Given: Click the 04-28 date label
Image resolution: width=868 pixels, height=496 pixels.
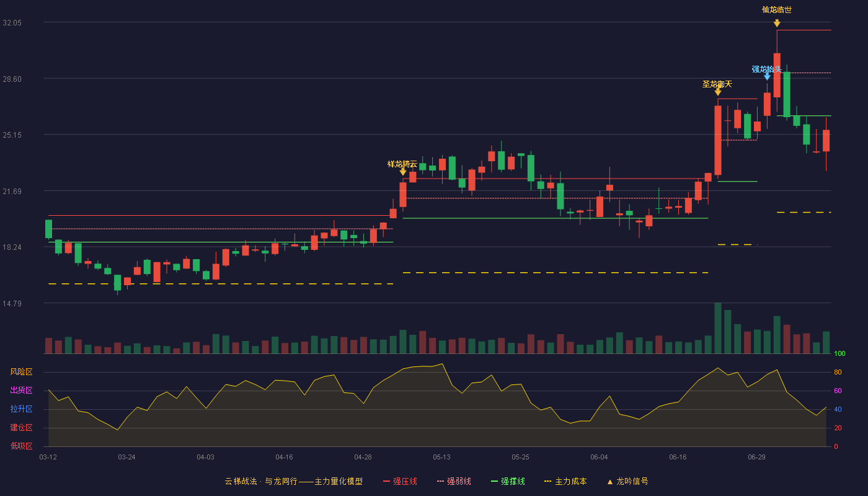Looking at the screenshot, I should pyautogui.click(x=363, y=457).
